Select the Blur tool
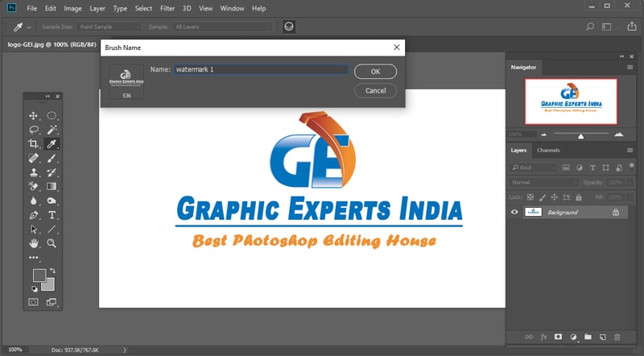 (x=33, y=201)
